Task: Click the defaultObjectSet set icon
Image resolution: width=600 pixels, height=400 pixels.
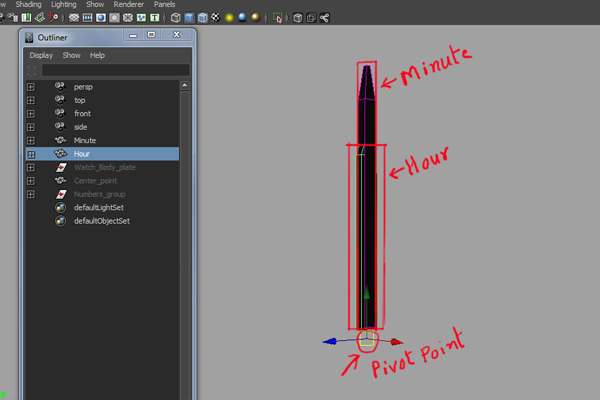Action: [60, 221]
